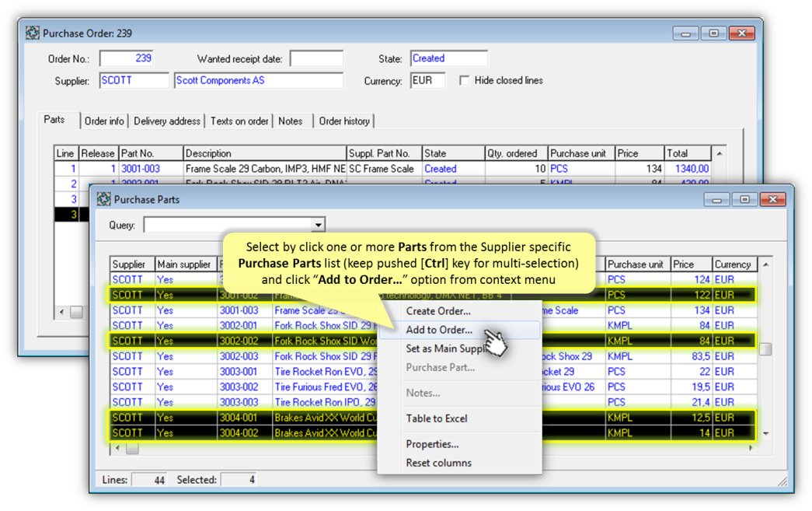Click the Order No. field showing 239
Screen dimensions: 812x511
tap(127, 58)
